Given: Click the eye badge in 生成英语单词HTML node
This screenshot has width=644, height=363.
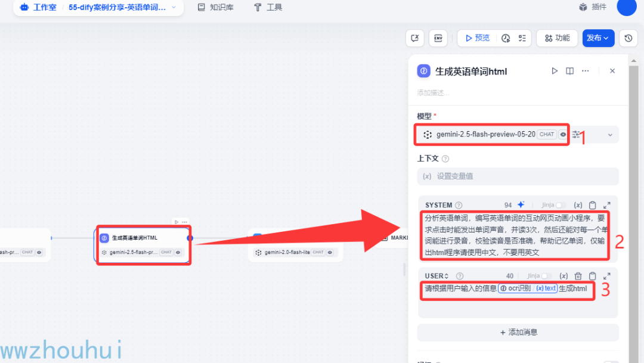Looking at the screenshot, I should coord(178,252).
